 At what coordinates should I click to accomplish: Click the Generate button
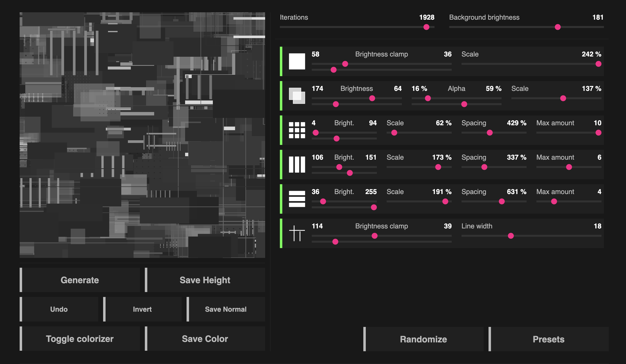[80, 280]
